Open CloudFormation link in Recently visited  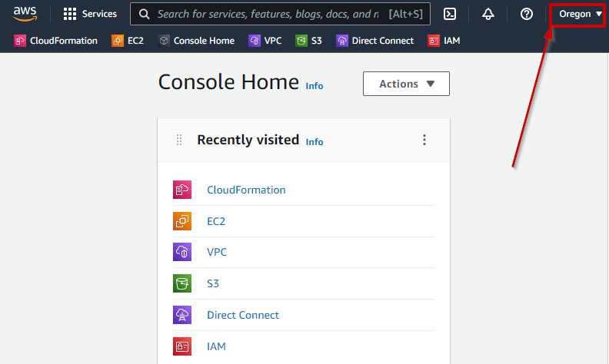point(246,190)
